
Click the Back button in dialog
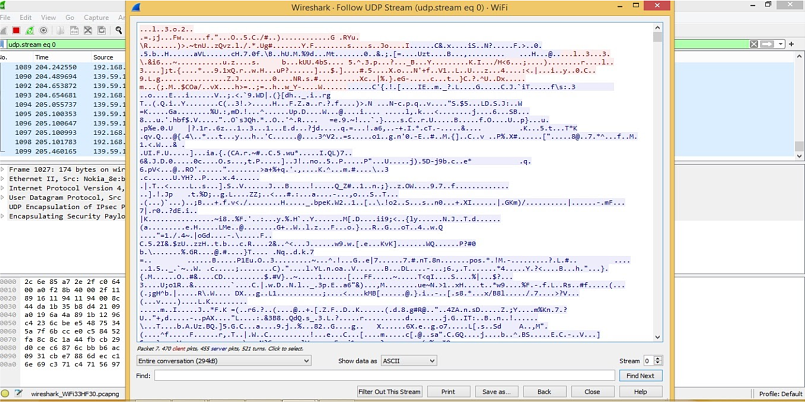[544, 392]
